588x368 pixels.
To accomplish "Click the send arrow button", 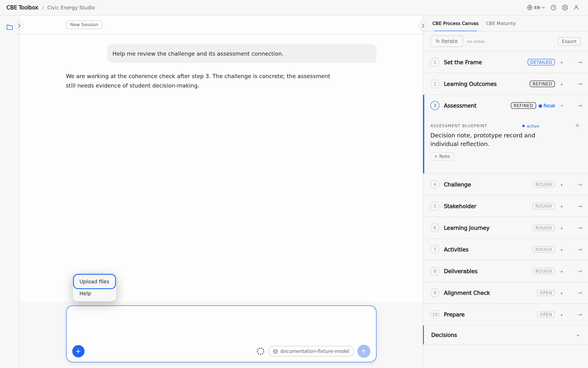I will pyautogui.click(x=363, y=351).
